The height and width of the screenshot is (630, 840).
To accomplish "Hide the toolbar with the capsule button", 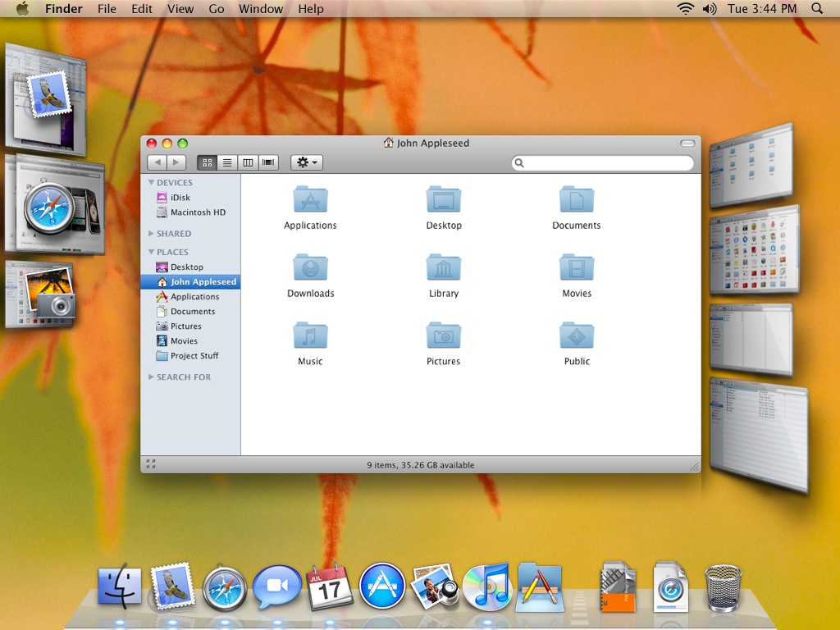I will 687,142.
